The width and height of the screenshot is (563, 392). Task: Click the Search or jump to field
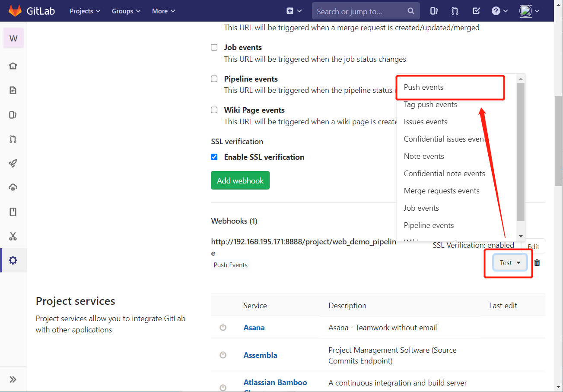coord(366,11)
